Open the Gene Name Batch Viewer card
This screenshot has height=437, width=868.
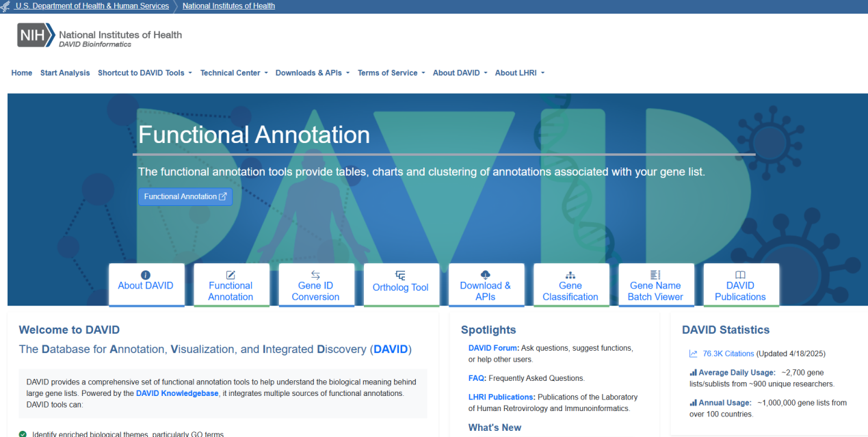(x=656, y=285)
